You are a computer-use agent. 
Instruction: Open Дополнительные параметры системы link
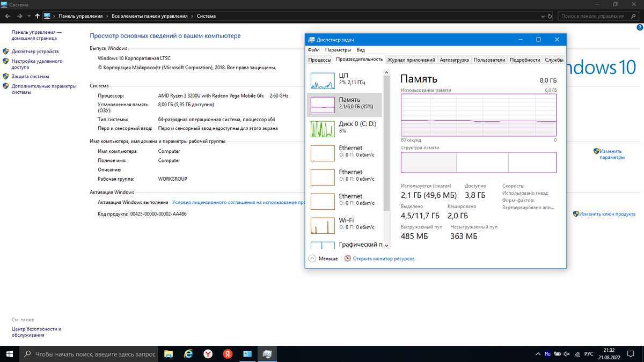pyautogui.click(x=44, y=89)
